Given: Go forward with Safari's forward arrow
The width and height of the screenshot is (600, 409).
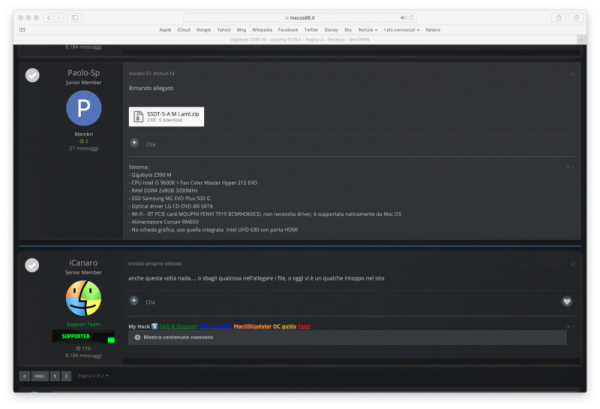Looking at the screenshot, I should pos(59,18).
